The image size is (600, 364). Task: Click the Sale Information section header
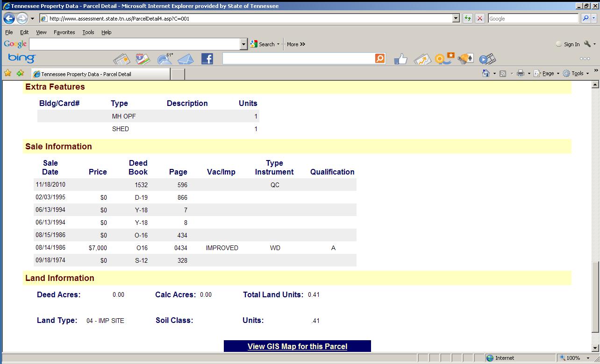pos(297,146)
